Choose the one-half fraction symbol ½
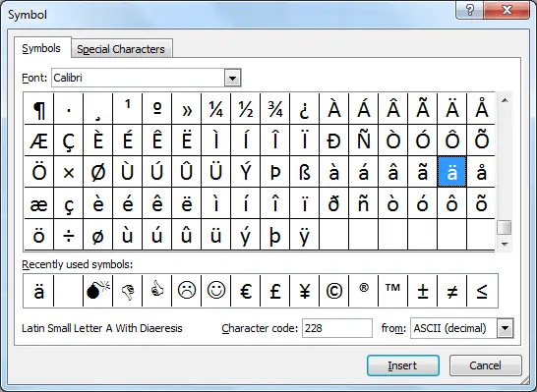 [x=246, y=109]
